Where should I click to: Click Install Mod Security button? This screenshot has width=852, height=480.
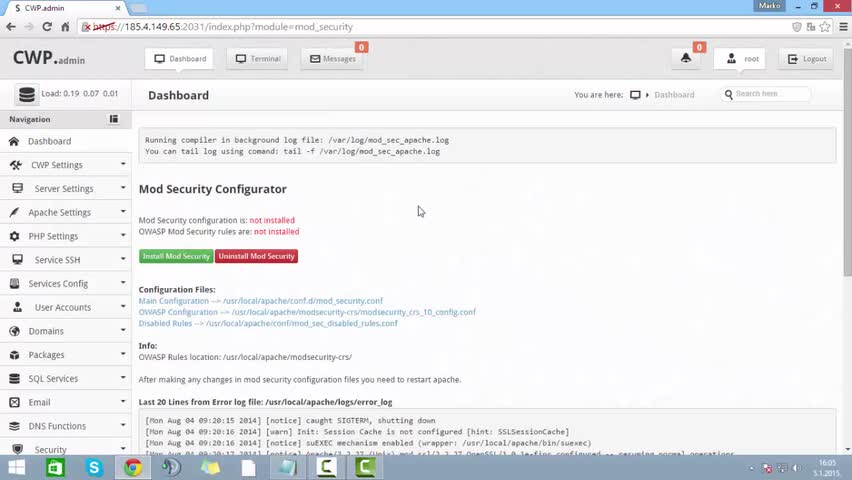[x=176, y=256]
